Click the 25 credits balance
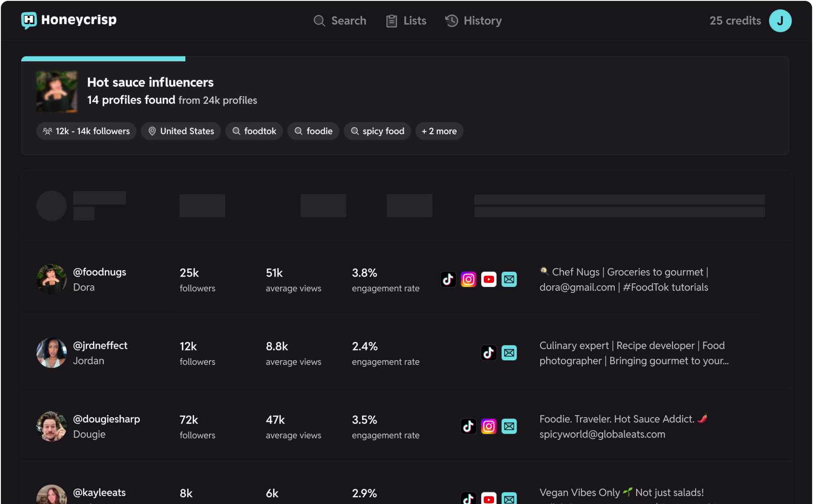 735,21
